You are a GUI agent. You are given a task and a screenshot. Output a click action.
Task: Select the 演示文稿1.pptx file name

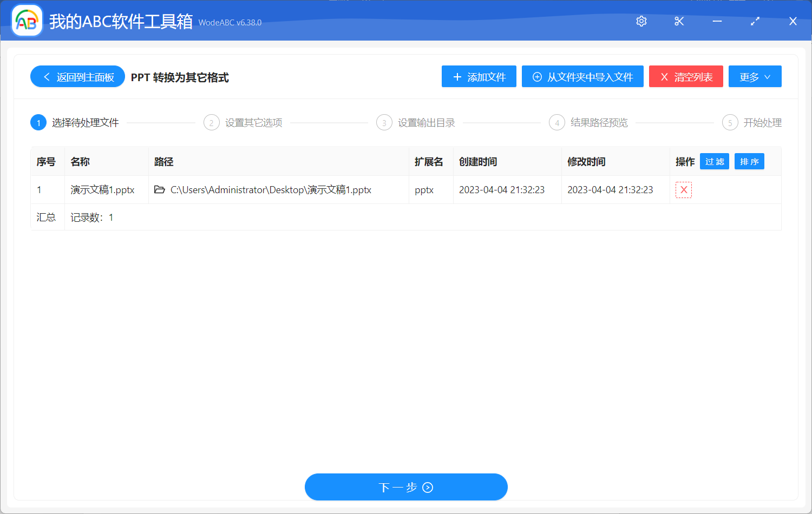103,190
